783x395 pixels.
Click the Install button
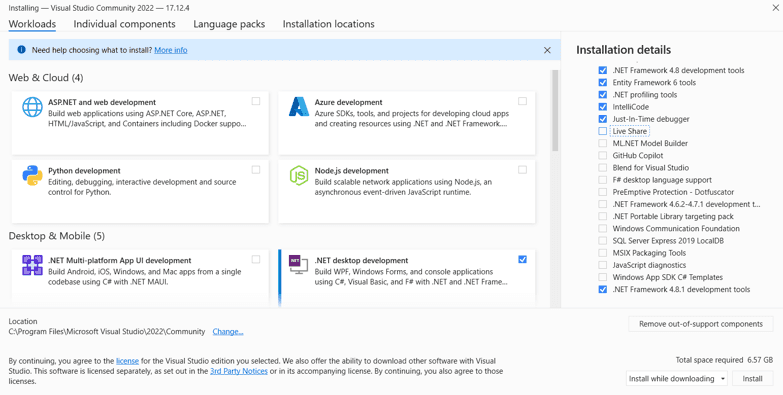(753, 379)
